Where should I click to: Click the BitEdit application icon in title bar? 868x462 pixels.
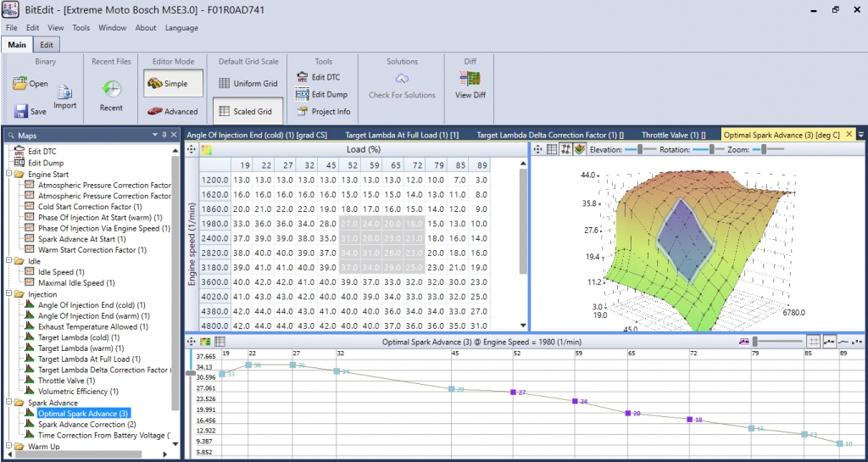pos(10,9)
